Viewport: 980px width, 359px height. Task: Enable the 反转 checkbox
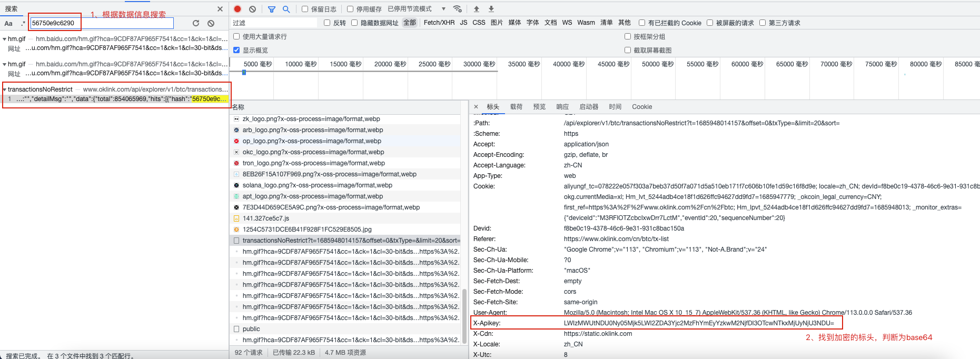(327, 23)
